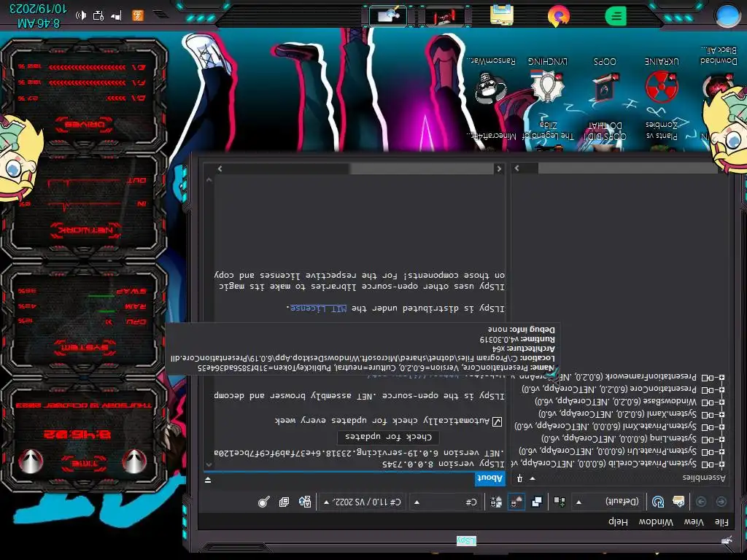Toggle Automatically check for updates every week checkbox

point(496,421)
